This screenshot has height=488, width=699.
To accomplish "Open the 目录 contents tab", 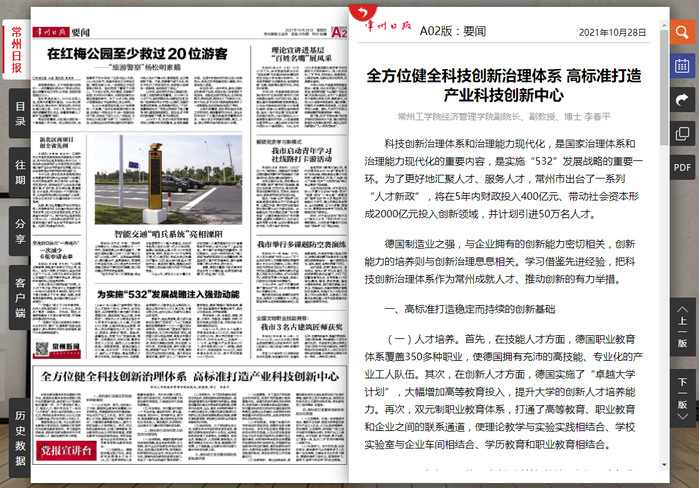I will pyautogui.click(x=19, y=113).
